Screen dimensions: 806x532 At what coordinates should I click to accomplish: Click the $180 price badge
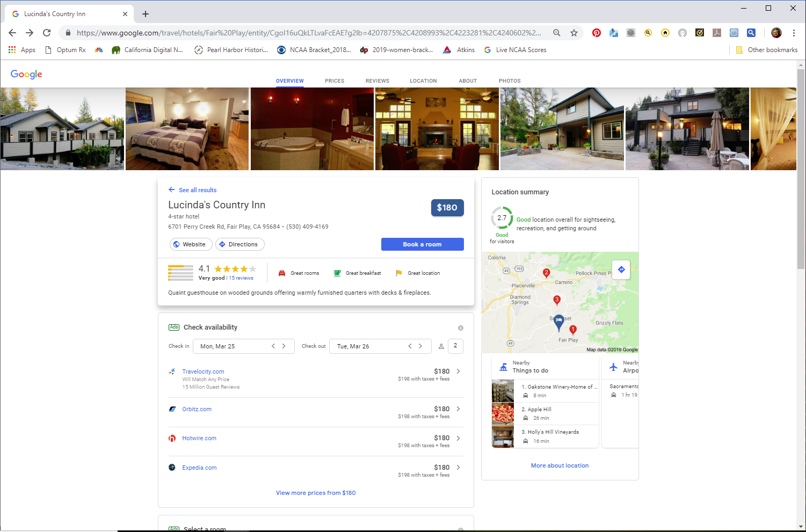pos(447,208)
